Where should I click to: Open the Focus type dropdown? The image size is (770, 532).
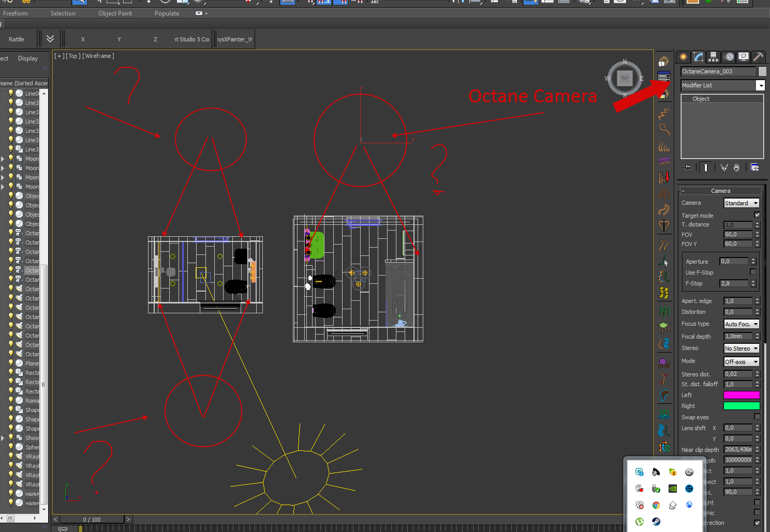coord(742,324)
